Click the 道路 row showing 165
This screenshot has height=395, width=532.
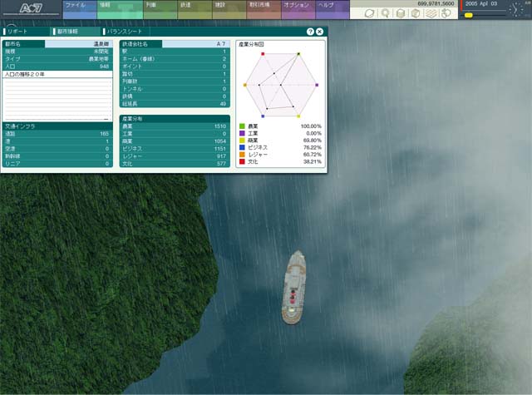coord(57,134)
